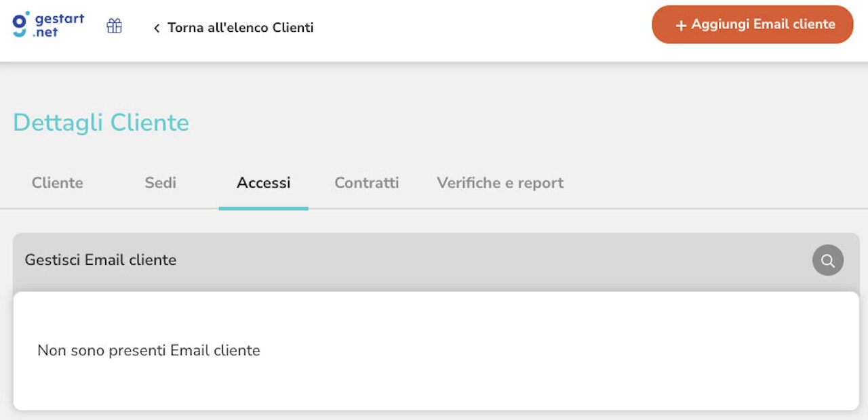Switch to the Verifiche e report tab
Image resolution: width=868 pixels, height=420 pixels.
tap(500, 182)
